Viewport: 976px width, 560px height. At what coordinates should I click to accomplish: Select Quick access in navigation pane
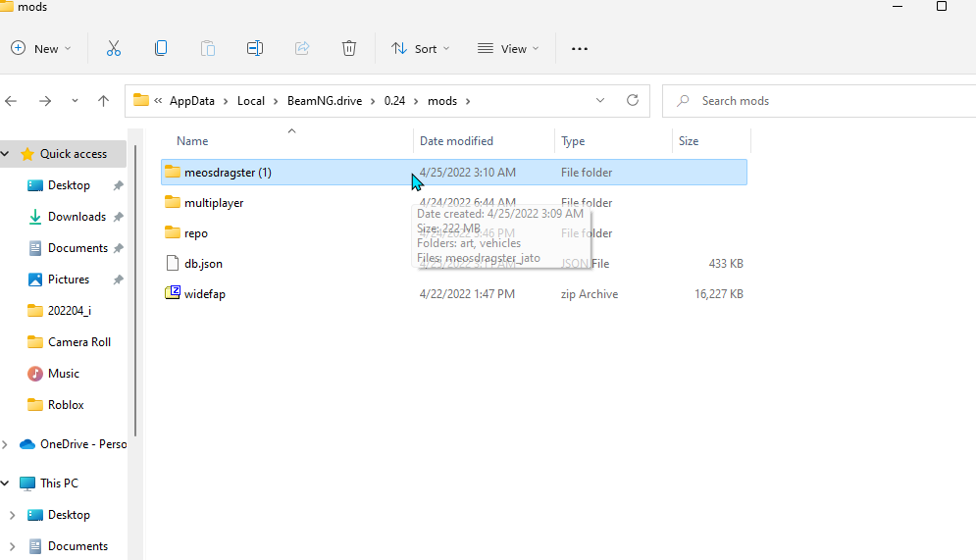coord(73,154)
